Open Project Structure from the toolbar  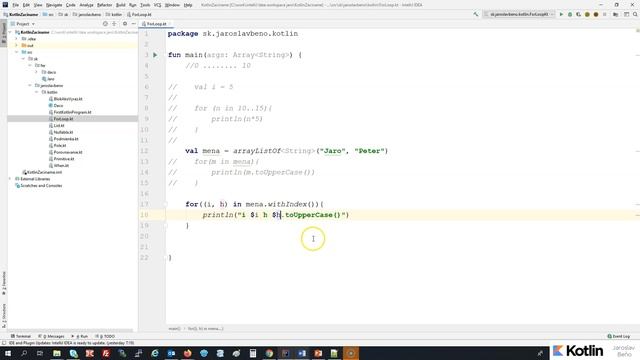pos(616,14)
